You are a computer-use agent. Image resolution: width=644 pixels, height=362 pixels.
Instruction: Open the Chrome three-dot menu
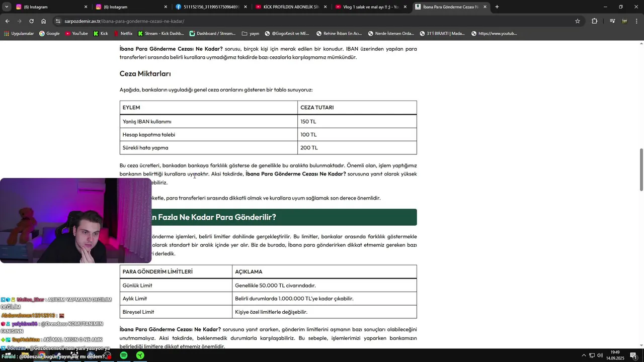[636, 21]
